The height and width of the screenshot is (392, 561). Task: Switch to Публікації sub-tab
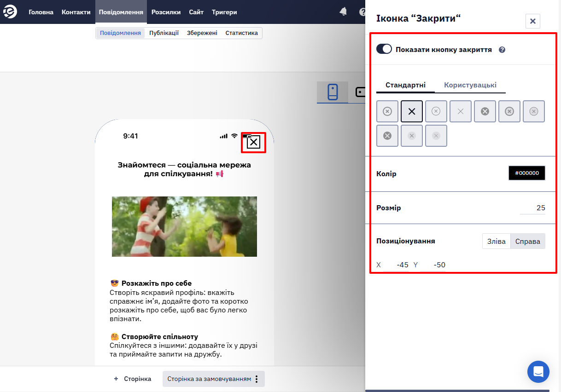click(x=164, y=33)
